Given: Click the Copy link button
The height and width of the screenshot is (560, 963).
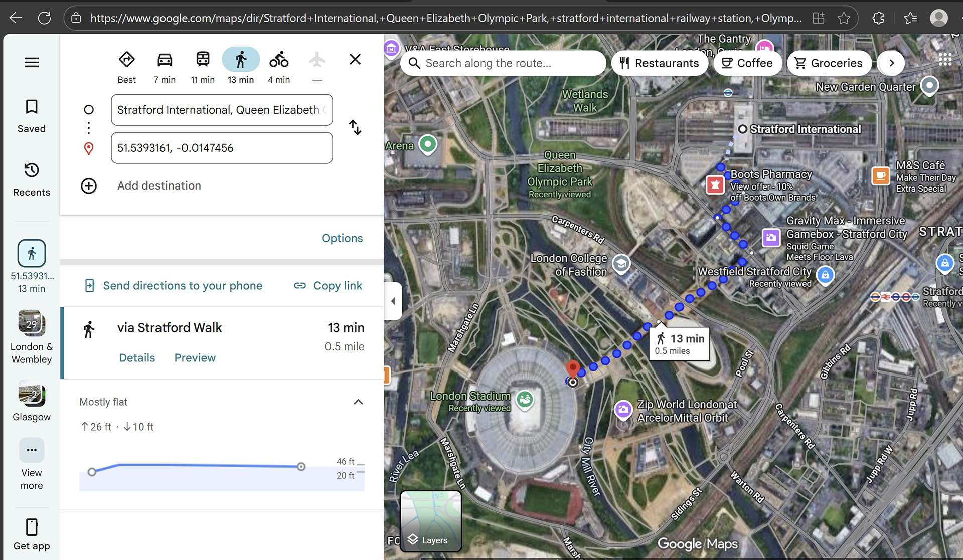Looking at the screenshot, I should click(328, 286).
